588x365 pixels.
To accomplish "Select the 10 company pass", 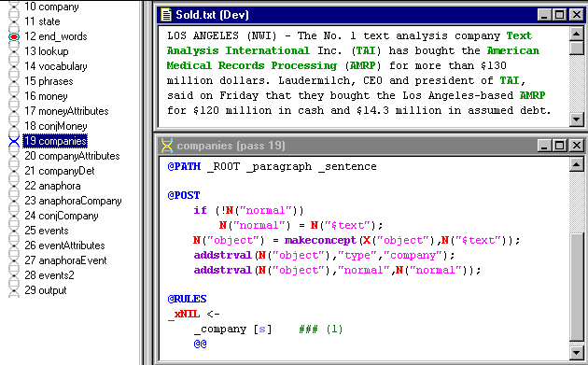I will point(51,7).
